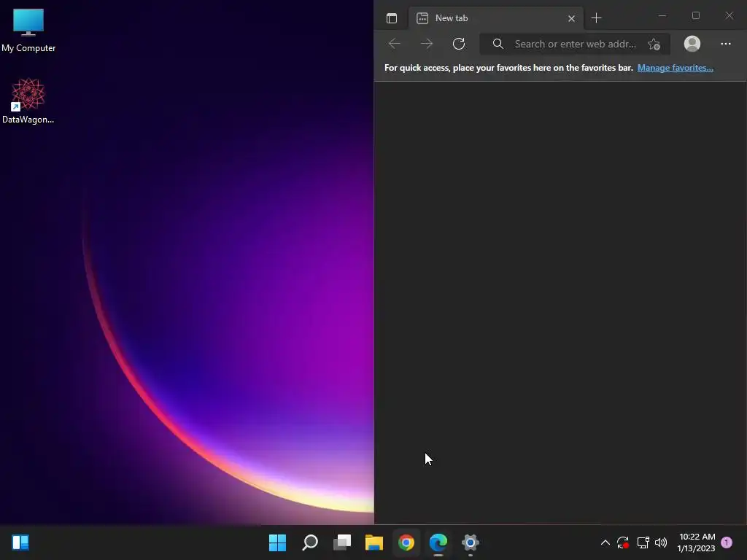Open the Edge profile avatar
747x560 pixels.
pyautogui.click(x=692, y=44)
